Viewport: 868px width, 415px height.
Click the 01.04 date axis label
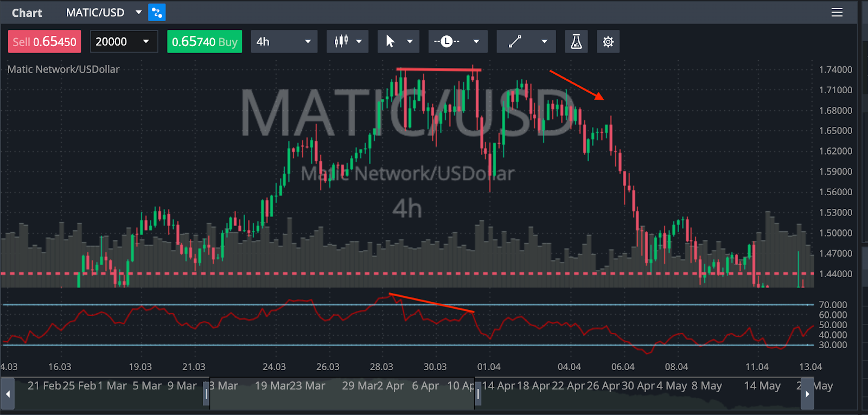tap(489, 367)
